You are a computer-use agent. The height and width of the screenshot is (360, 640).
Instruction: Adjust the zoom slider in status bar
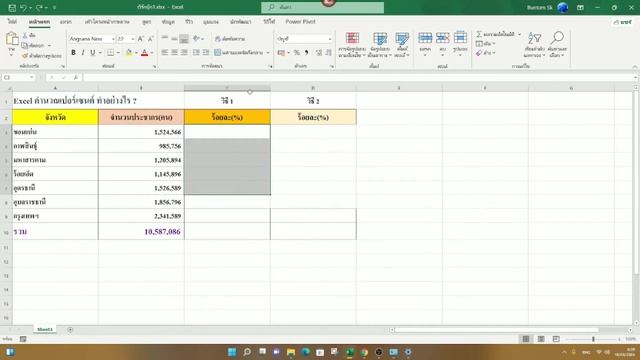593,339
